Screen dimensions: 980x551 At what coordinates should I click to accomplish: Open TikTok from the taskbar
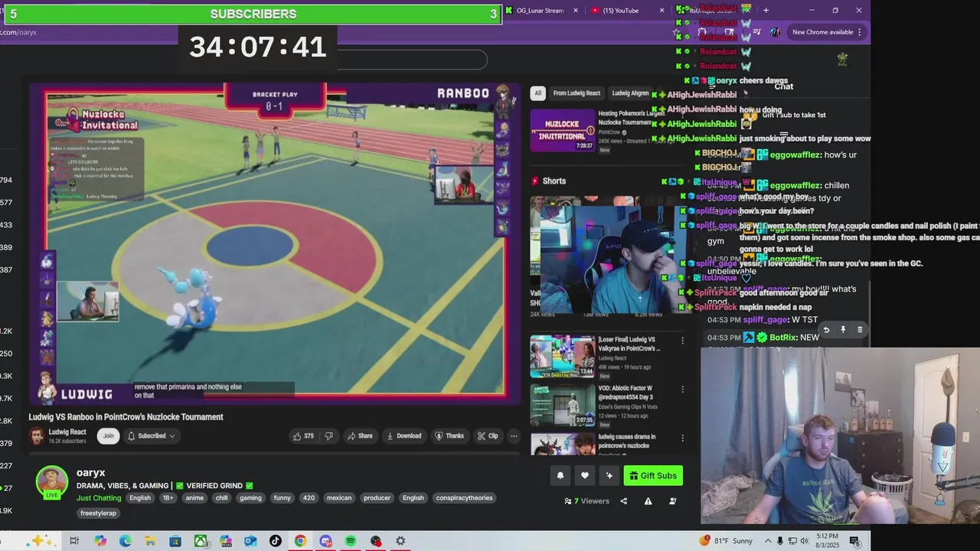(276, 541)
